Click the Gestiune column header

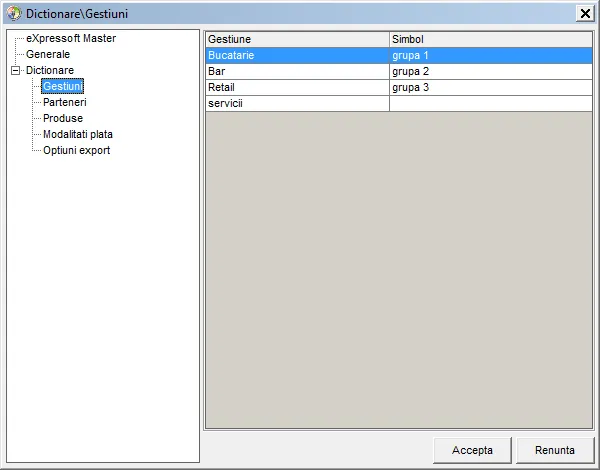click(297, 39)
